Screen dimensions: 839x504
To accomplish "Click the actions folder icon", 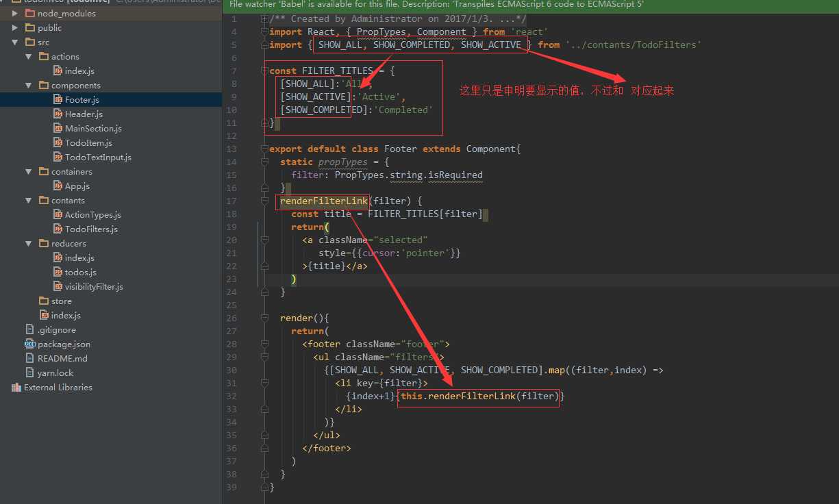I will pos(45,56).
